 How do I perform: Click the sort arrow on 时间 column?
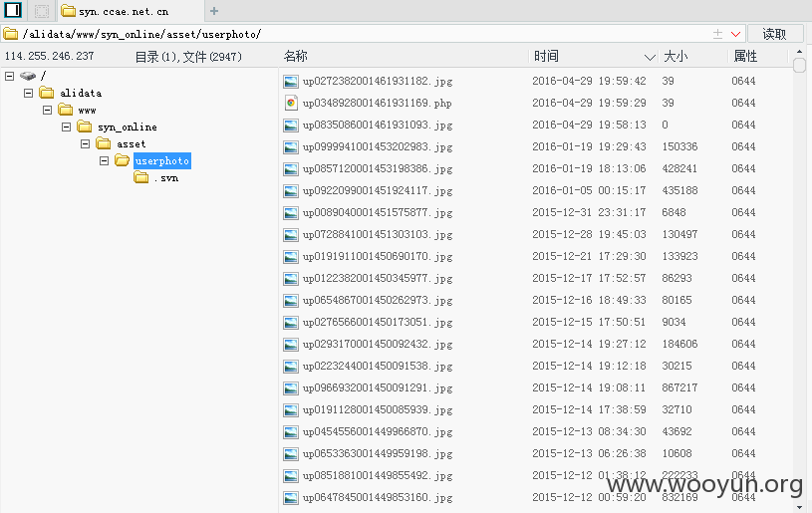click(x=650, y=57)
